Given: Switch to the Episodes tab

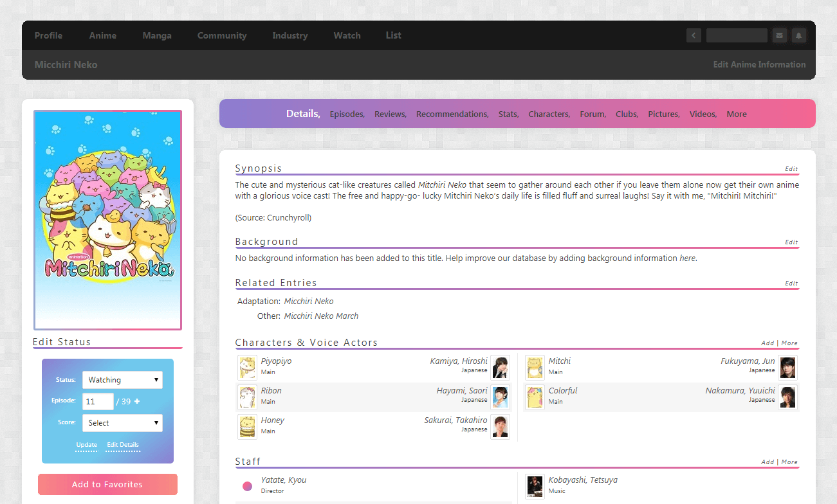Looking at the screenshot, I should 346,114.
